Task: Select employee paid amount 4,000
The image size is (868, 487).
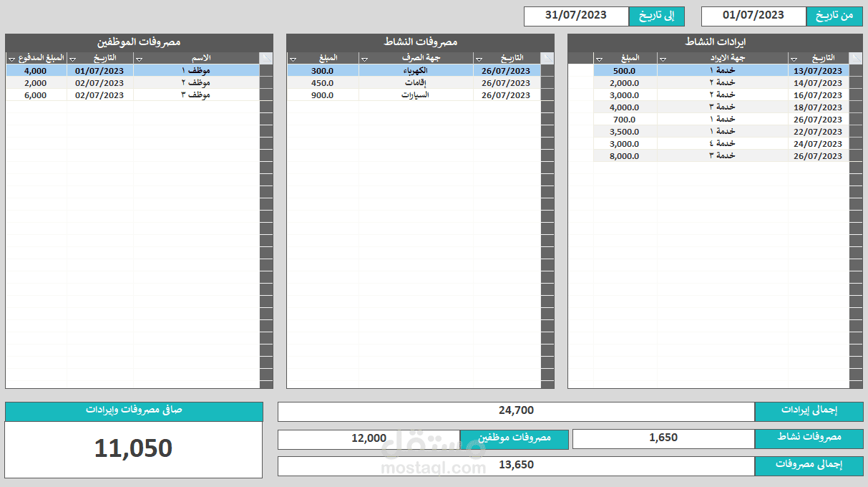Action: 36,71
